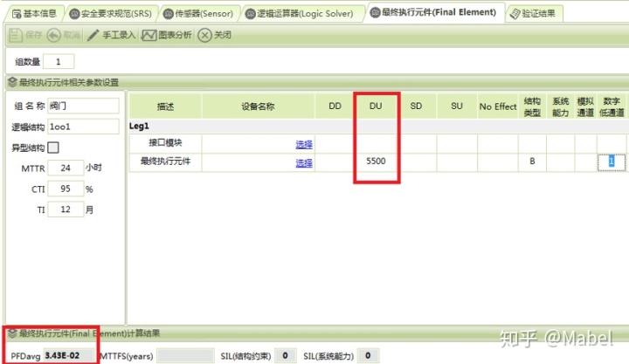
Task: Click the 描述 column header
Action: click(165, 106)
